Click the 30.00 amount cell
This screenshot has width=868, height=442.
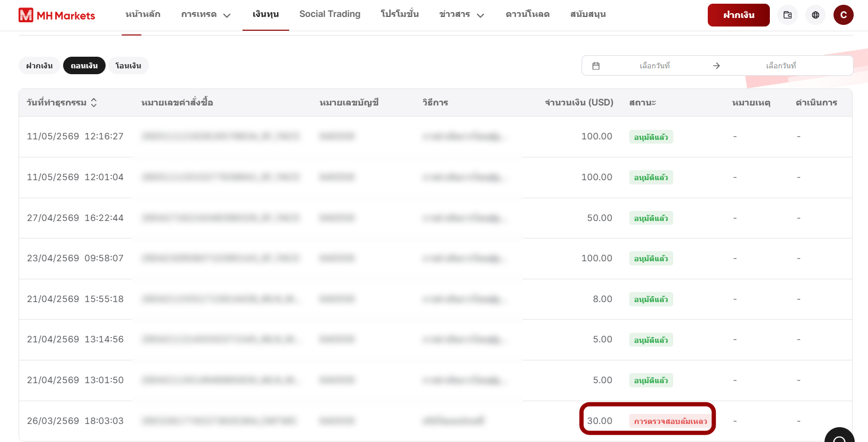(x=600, y=421)
